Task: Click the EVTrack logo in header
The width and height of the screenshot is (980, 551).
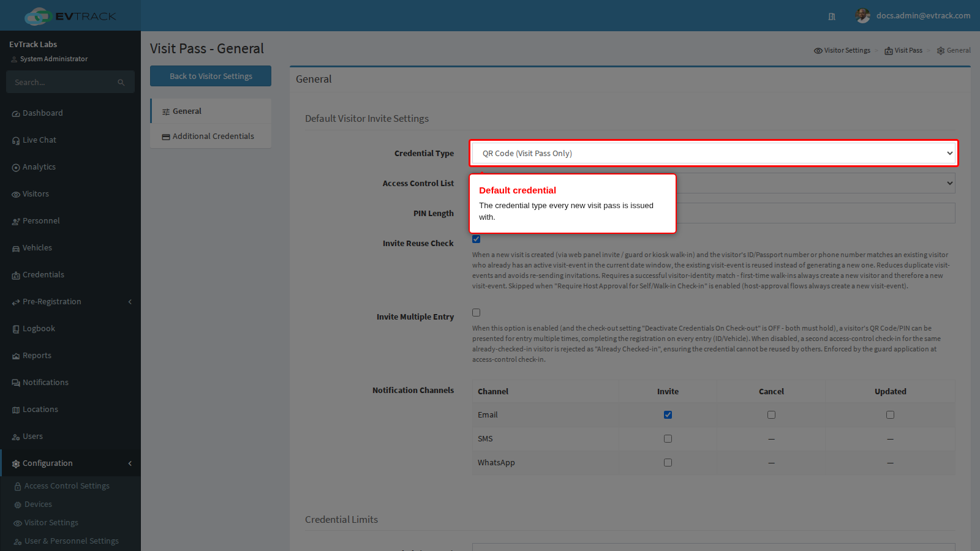Action: click(70, 16)
